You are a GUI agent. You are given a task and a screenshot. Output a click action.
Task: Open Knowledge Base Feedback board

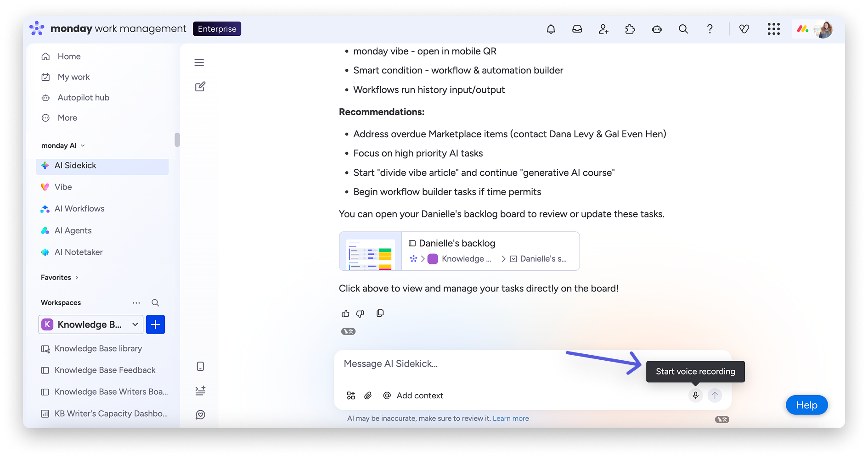tap(105, 370)
